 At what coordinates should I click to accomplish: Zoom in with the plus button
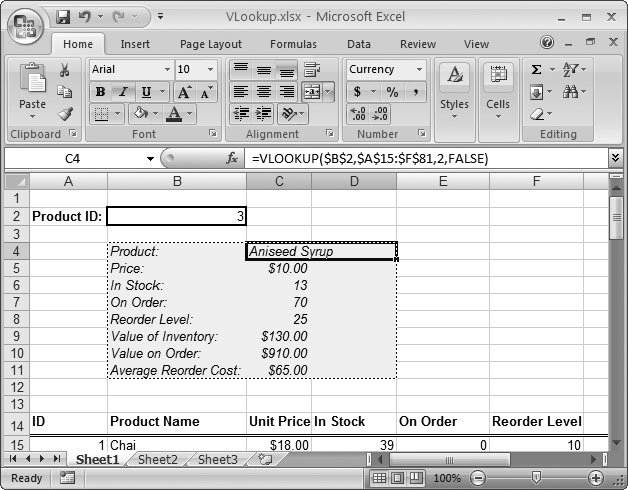596,478
